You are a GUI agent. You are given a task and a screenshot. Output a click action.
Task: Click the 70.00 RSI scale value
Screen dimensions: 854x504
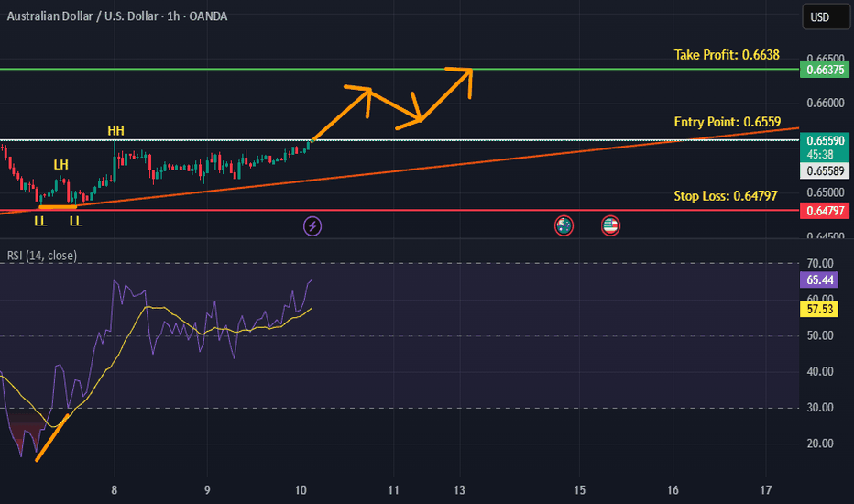pyautogui.click(x=820, y=264)
